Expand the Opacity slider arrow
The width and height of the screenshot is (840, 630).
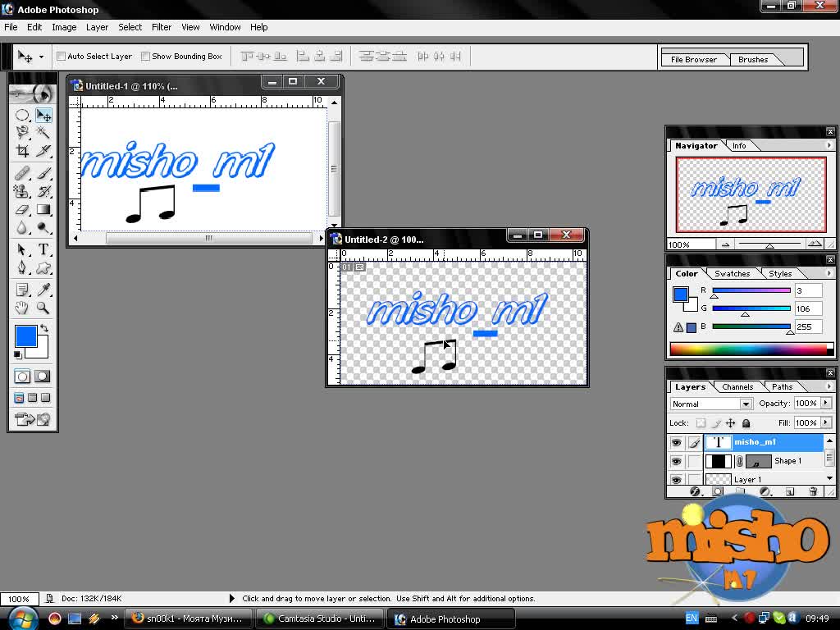(825, 403)
